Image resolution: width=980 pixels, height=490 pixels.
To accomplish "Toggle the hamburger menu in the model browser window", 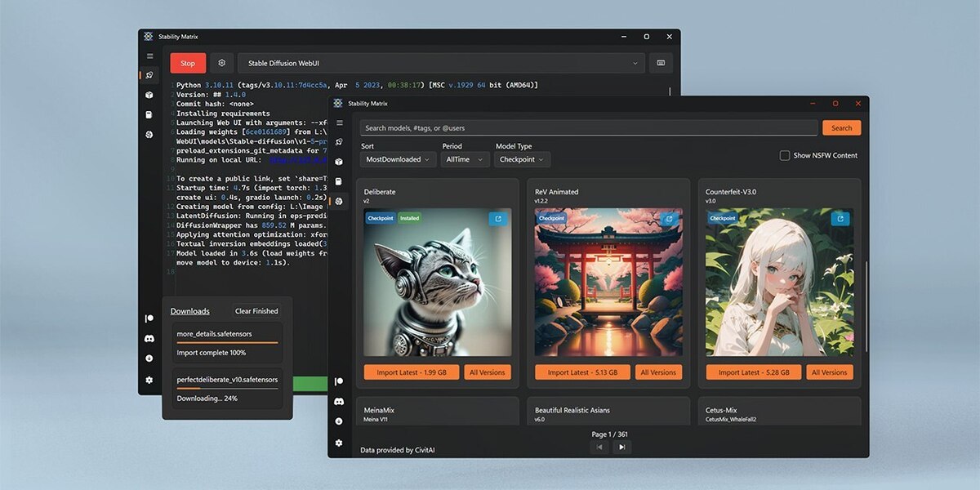I will 339,122.
